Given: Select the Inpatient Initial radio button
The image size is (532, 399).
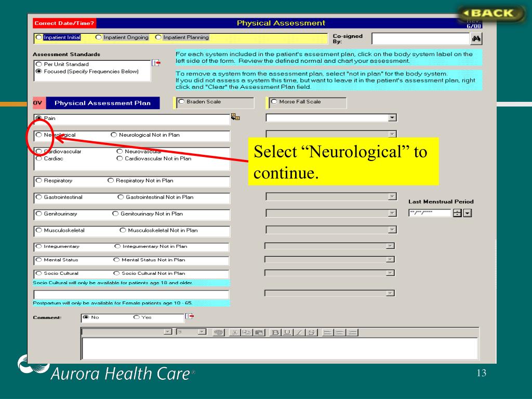Looking at the screenshot, I should point(39,37).
